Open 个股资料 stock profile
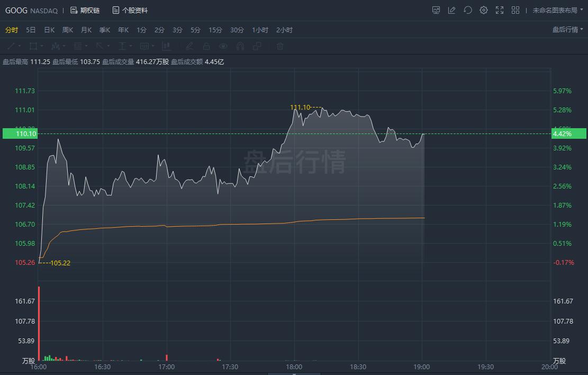 click(130, 10)
